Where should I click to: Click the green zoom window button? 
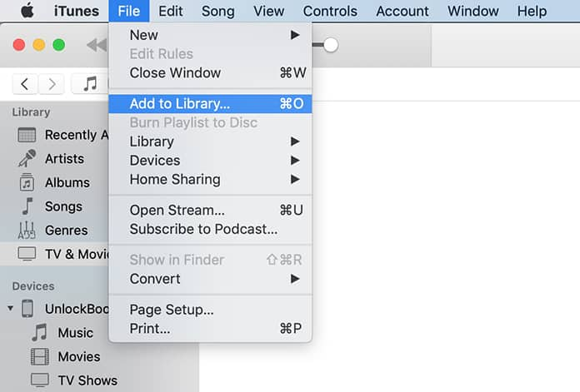(x=59, y=45)
